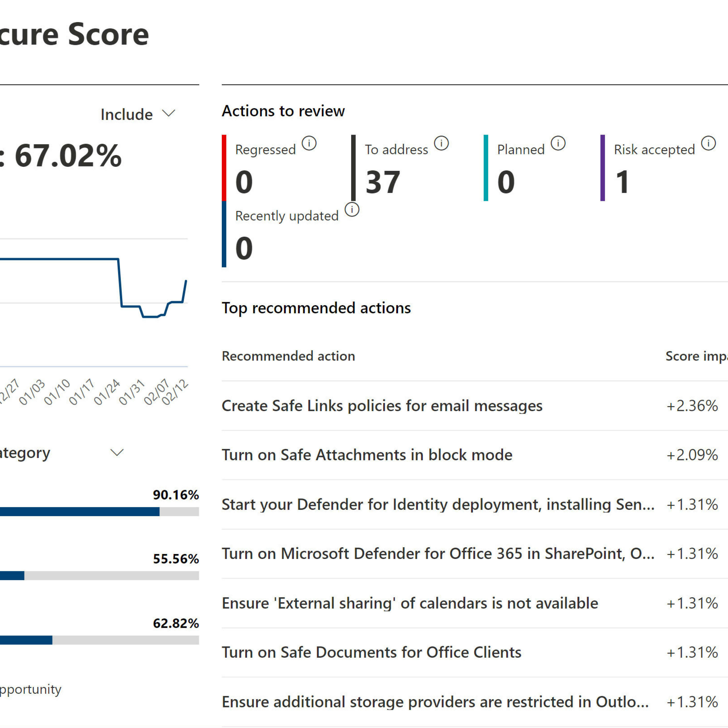Open Defender for Office 365 SharePoint action

[x=438, y=554]
